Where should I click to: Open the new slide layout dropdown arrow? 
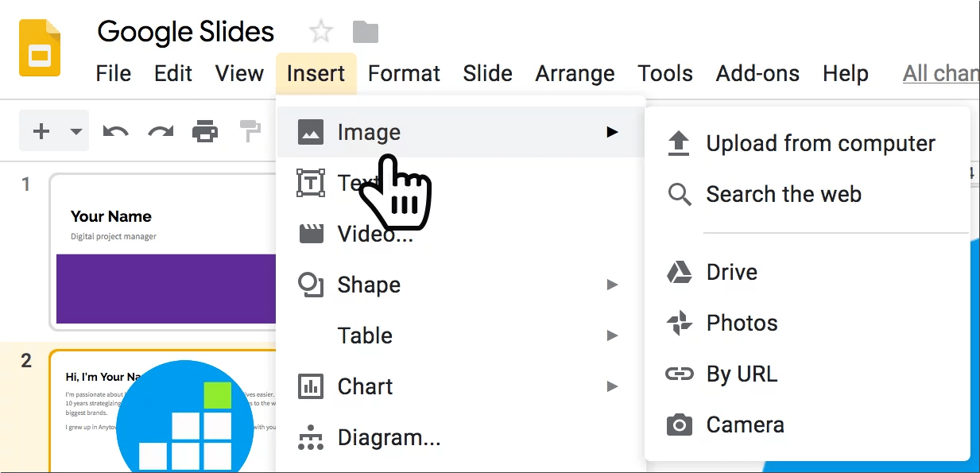click(x=76, y=131)
